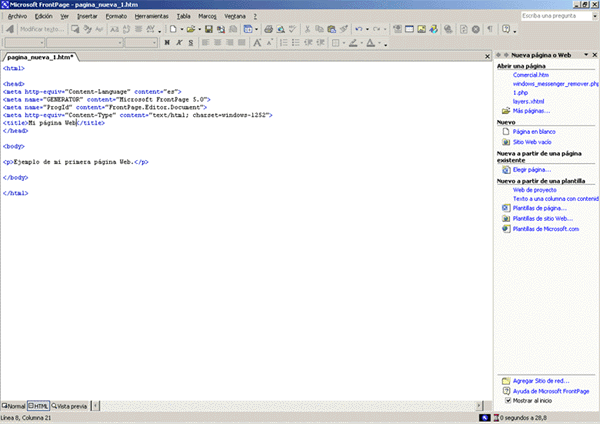Toggle Justify alignment button

pos(242,42)
